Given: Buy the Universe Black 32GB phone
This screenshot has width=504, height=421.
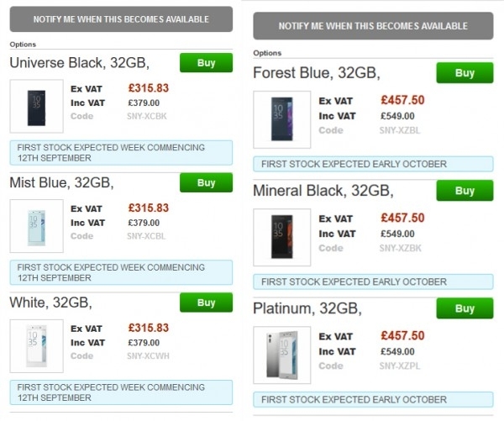Looking at the screenshot, I should (206, 63).
